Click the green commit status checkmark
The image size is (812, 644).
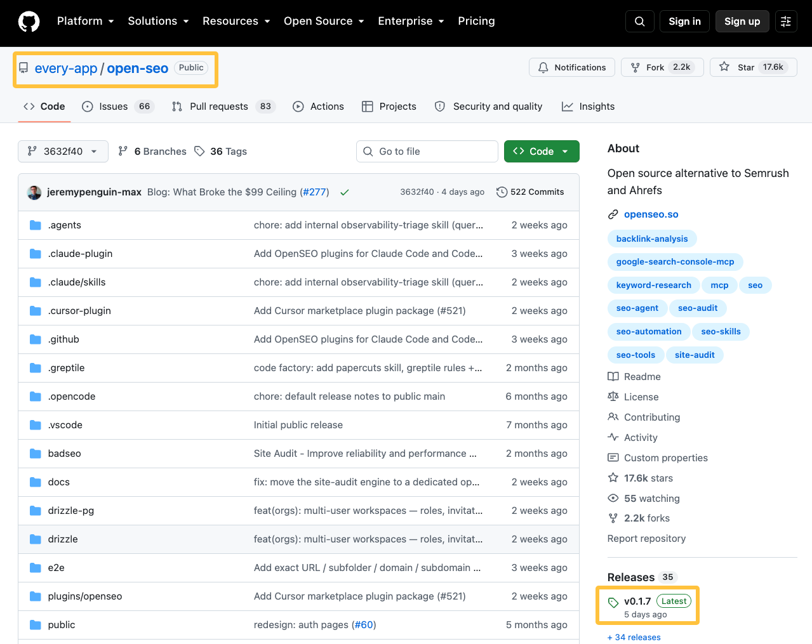point(345,192)
